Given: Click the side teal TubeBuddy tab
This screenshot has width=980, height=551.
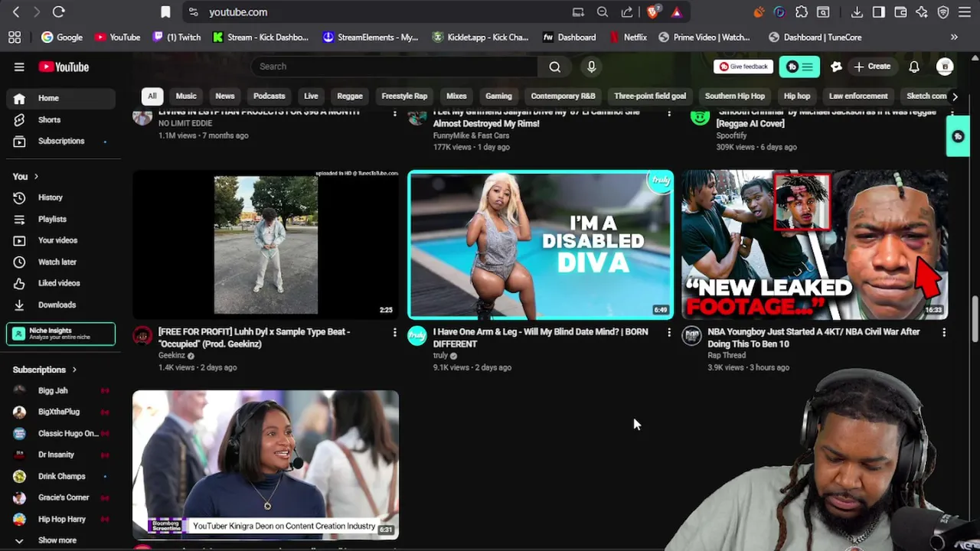Looking at the screenshot, I should tap(958, 136).
